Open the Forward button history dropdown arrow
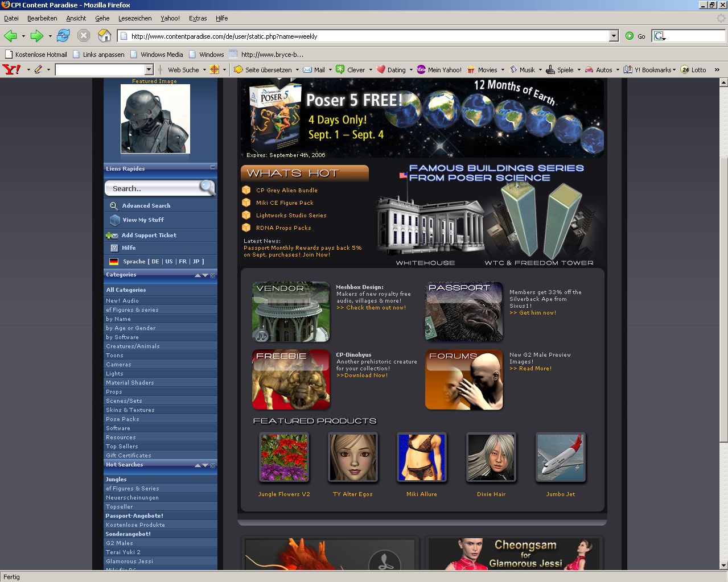Screen dimensions: 728x582 50,36
